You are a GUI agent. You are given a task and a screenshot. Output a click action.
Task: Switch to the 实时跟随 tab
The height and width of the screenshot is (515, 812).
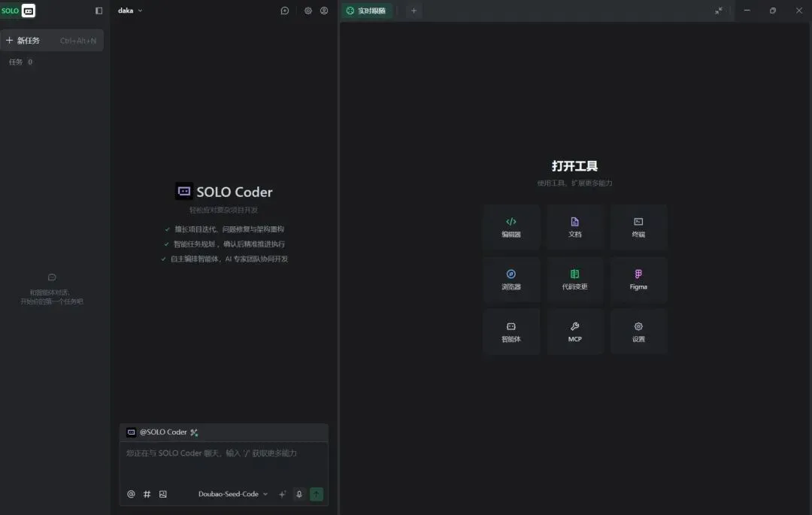tap(367, 11)
